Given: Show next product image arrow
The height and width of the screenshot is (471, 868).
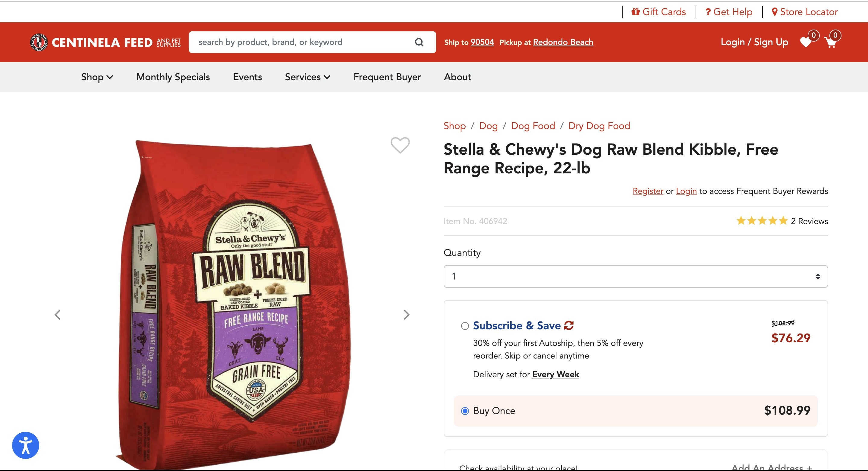Looking at the screenshot, I should point(406,315).
